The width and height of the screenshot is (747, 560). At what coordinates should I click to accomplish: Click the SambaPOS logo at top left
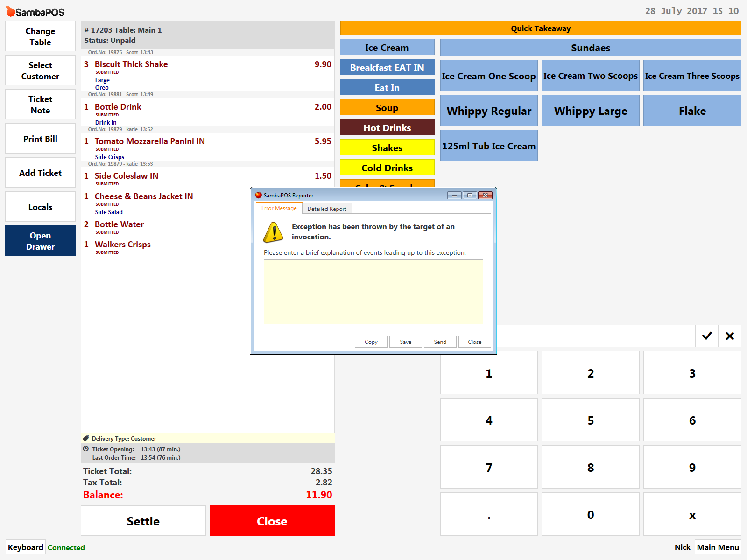coord(35,12)
